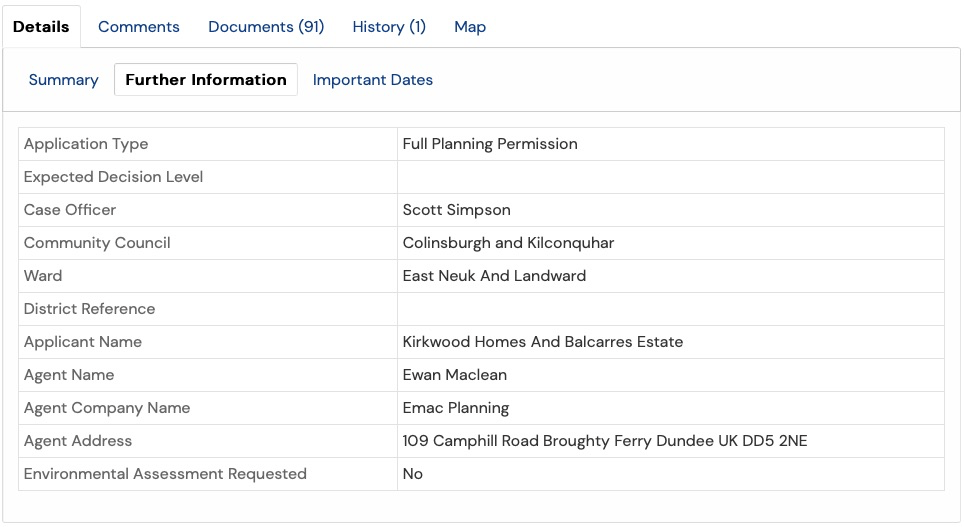Click the Kirkwood Homes And Balcarres Estate text
The image size is (964, 527).
point(542,342)
